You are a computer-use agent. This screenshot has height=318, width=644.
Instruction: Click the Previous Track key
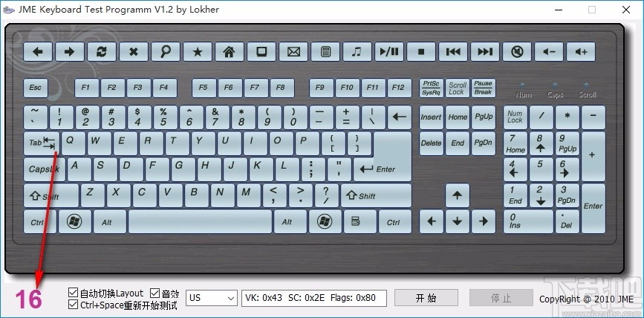(453, 52)
